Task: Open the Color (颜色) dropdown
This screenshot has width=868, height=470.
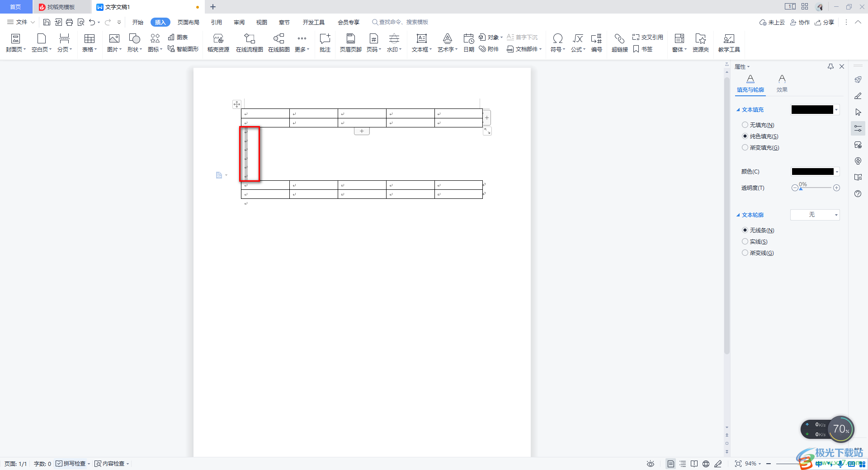Action: click(x=837, y=172)
